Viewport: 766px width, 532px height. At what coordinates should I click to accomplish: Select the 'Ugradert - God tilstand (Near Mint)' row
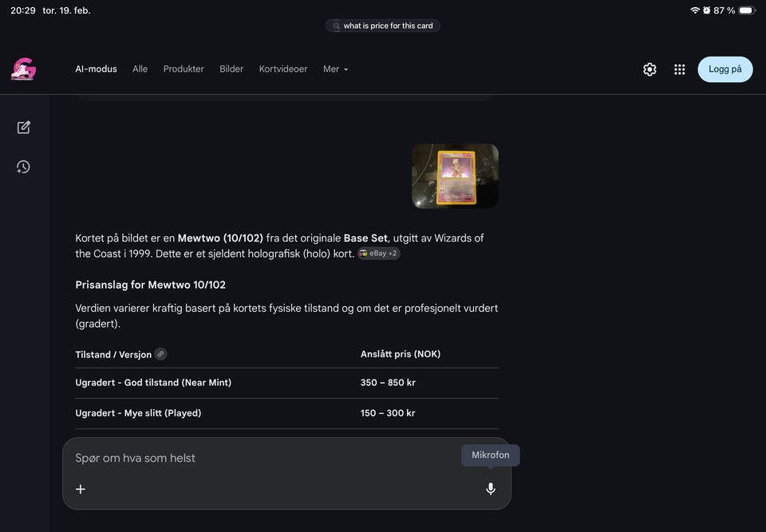[286, 383]
